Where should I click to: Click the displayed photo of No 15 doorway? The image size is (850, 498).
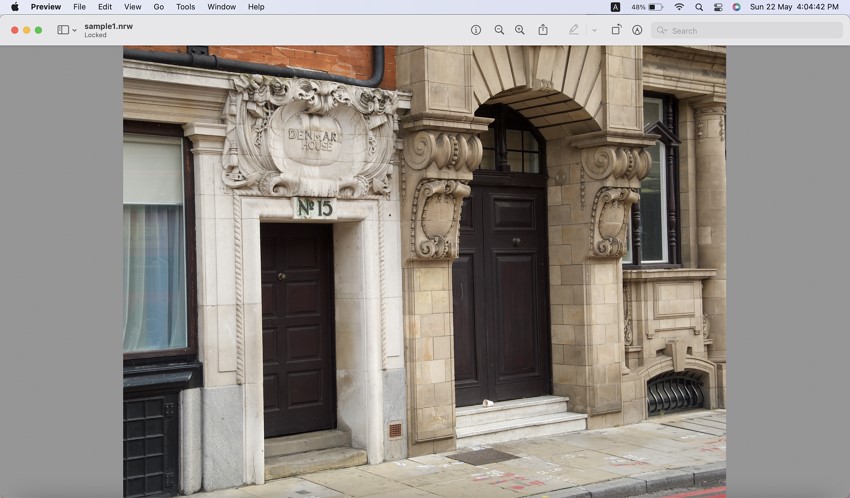[424, 271]
